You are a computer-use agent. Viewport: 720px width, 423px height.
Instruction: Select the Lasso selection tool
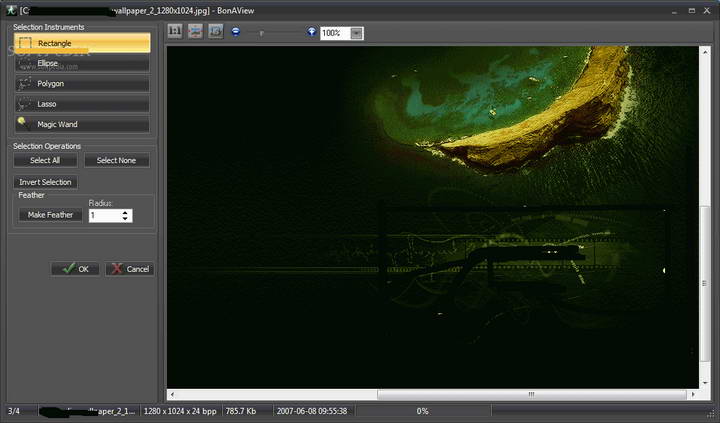(x=82, y=104)
